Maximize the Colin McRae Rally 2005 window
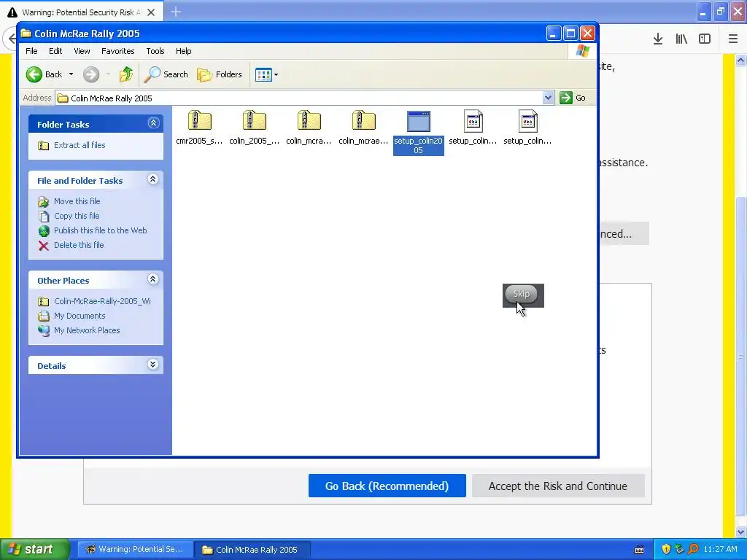Viewport: 747px width, 560px height. (x=570, y=34)
